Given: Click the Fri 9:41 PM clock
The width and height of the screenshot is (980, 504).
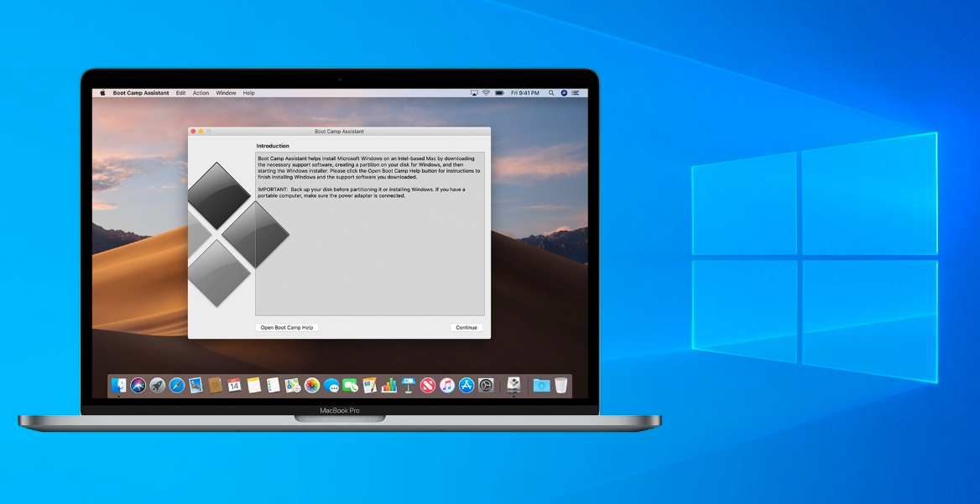Looking at the screenshot, I should pyautogui.click(x=525, y=93).
